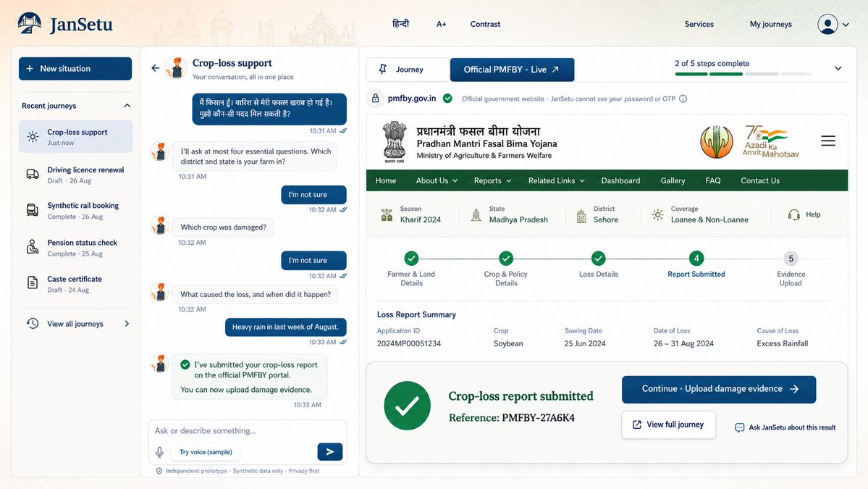Click the Try voice (sample) button
The image size is (868, 489).
(x=206, y=452)
